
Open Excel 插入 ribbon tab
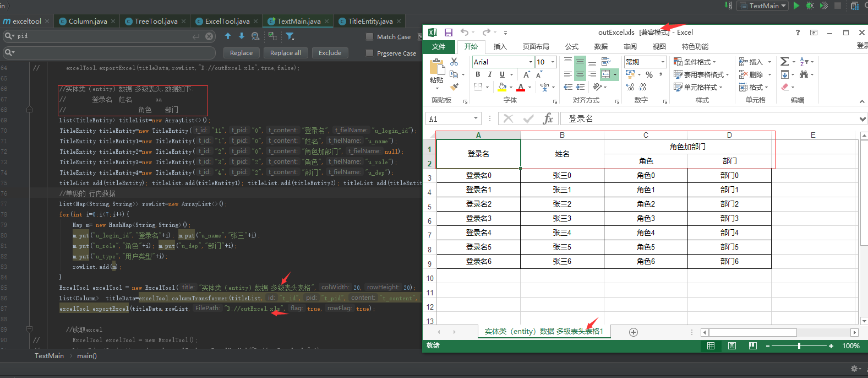[500, 47]
